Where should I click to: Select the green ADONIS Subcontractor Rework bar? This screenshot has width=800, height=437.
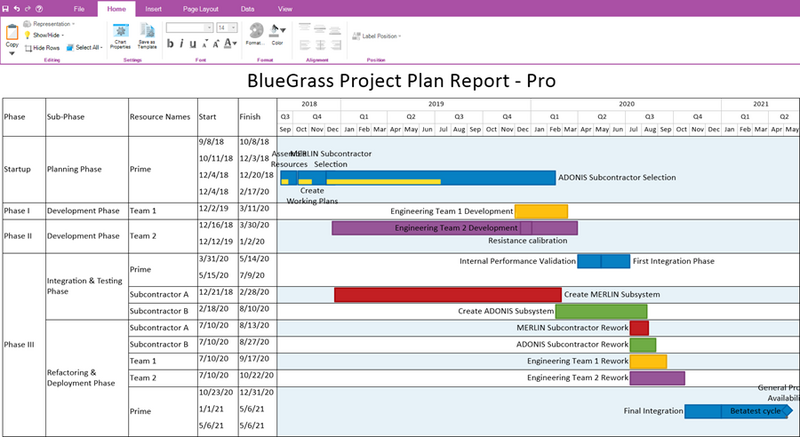coord(643,345)
